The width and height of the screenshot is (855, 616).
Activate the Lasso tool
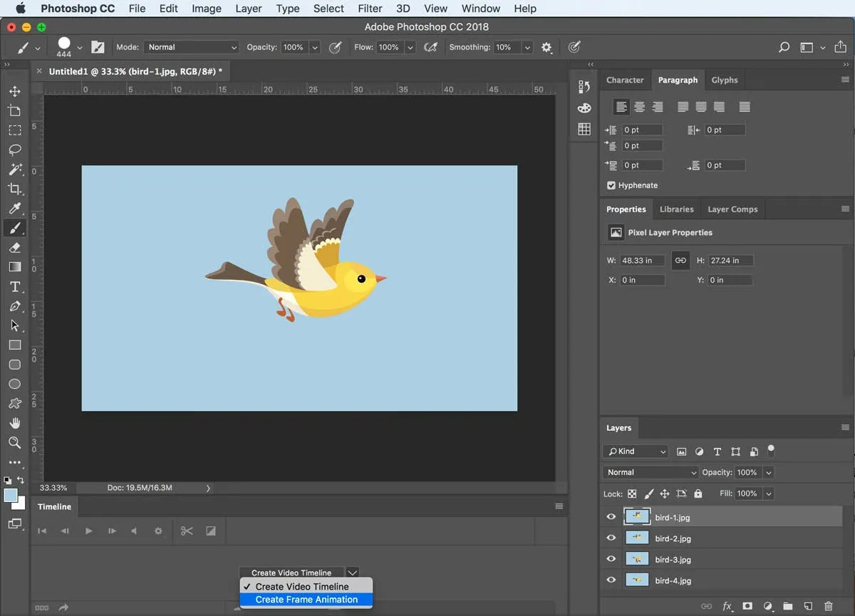pyautogui.click(x=14, y=150)
